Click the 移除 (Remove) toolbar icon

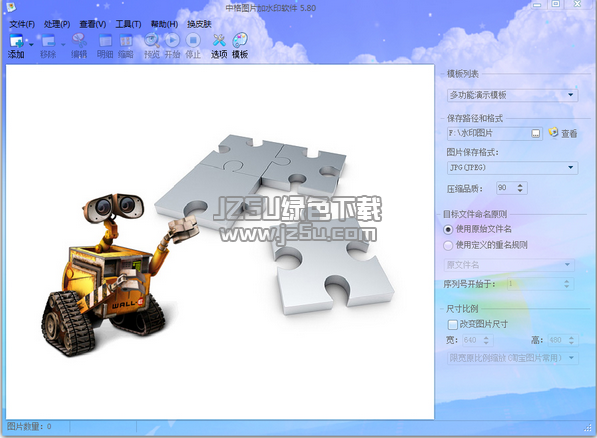pyautogui.click(x=48, y=41)
